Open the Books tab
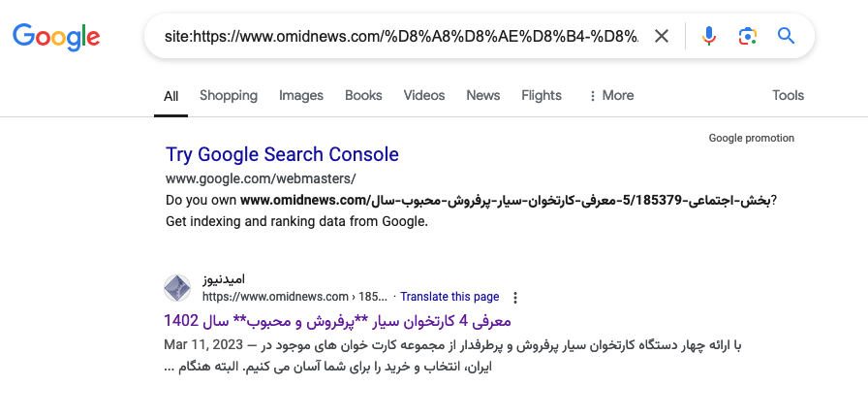 point(363,95)
